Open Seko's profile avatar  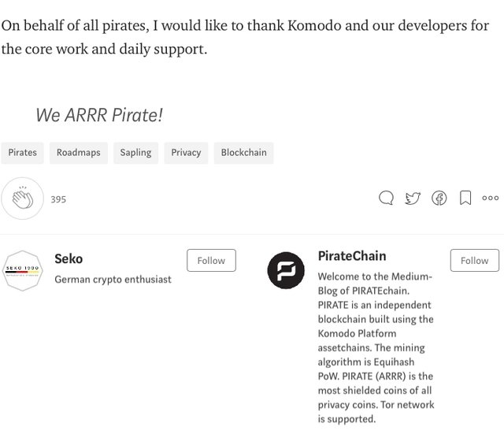tap(22, 270)
